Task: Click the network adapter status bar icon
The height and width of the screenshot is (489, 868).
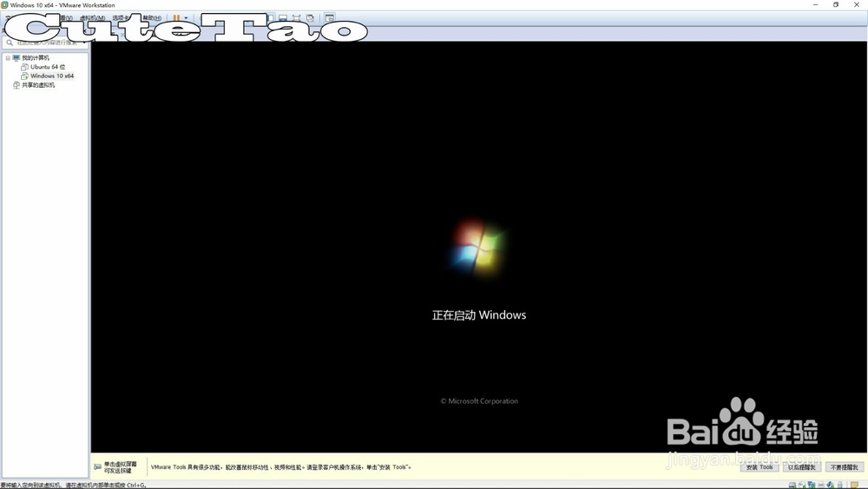Action: pos(811,485)
